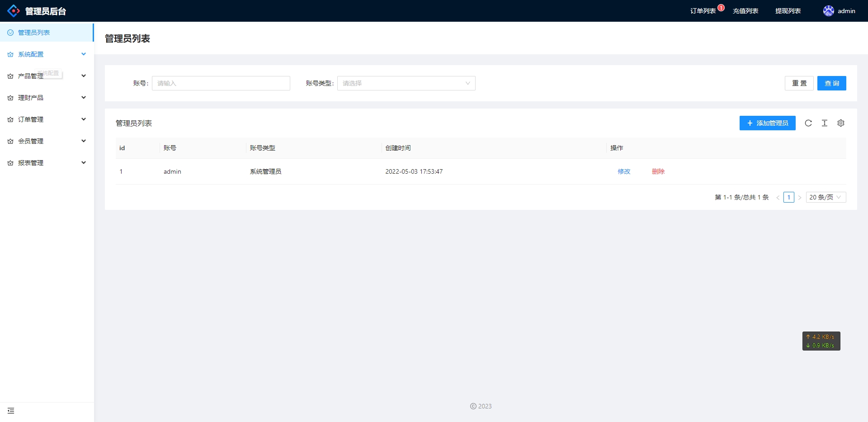The height and width of the screenshot is (422, 868).
Task: Collapse the sidebar using bottom-left icon
Action: tap(11, 411)
